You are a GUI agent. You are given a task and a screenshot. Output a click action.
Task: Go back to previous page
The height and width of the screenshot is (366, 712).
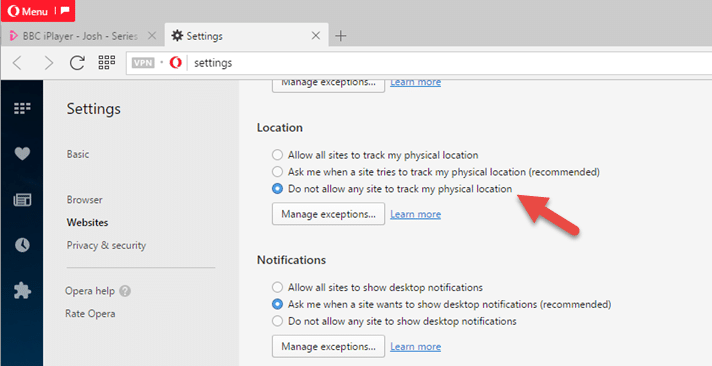[17, 63]
